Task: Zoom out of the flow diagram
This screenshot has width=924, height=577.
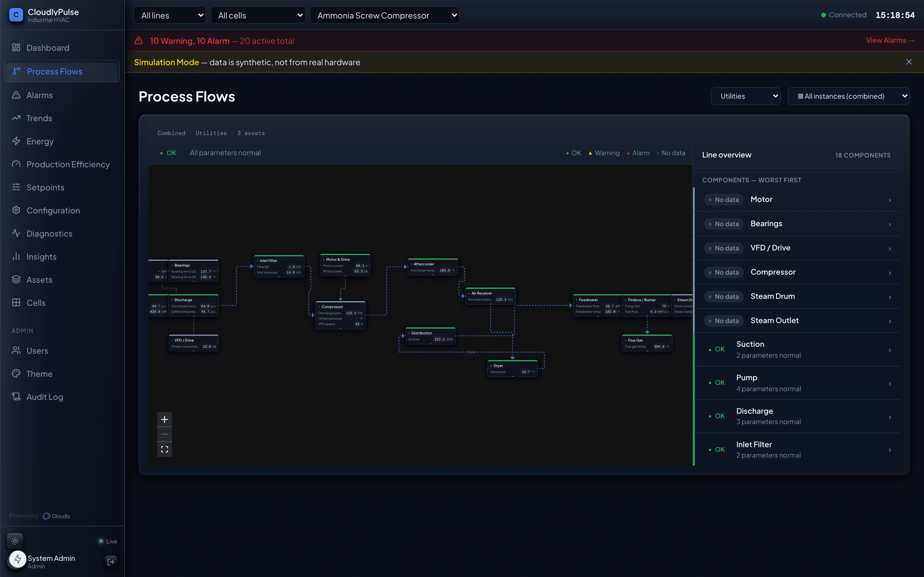Action: click(x=165, y=434)
